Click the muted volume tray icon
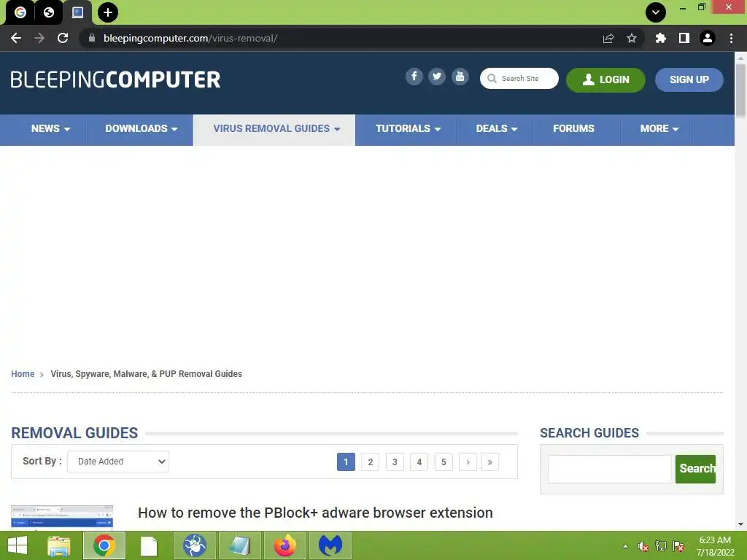The height and width of the screenshot is (560, 747). (x=643, y=546)
